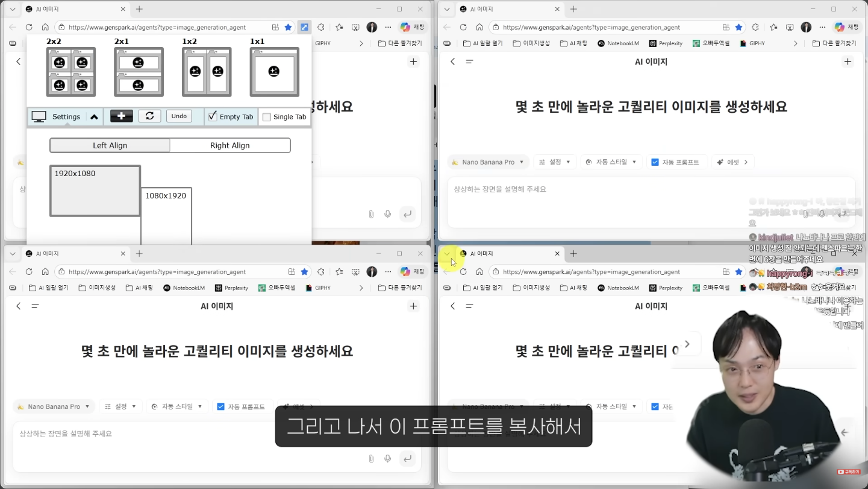Toggle 자동 프롬프트 checkbox in lower-left window

click(x=220, y=406)
